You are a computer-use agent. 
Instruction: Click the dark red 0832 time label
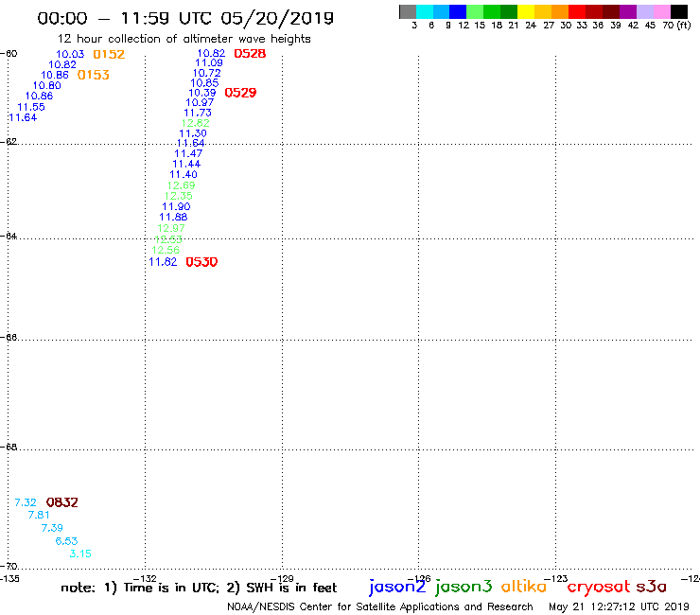62,502
